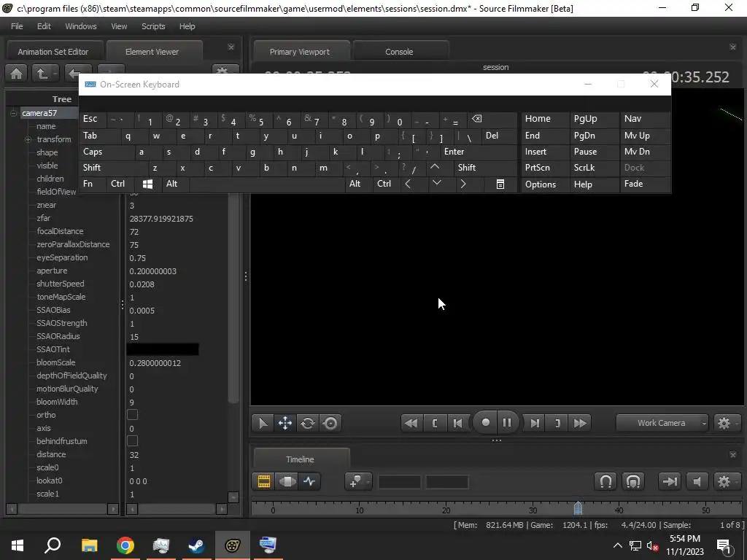Switch to the Motion Editor mode

click(287, 481)
